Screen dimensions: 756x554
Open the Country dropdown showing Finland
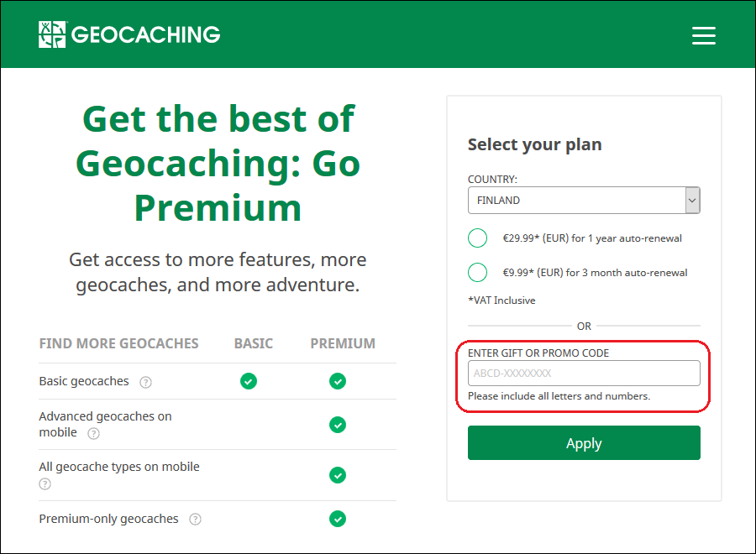[x=583, y=201]
